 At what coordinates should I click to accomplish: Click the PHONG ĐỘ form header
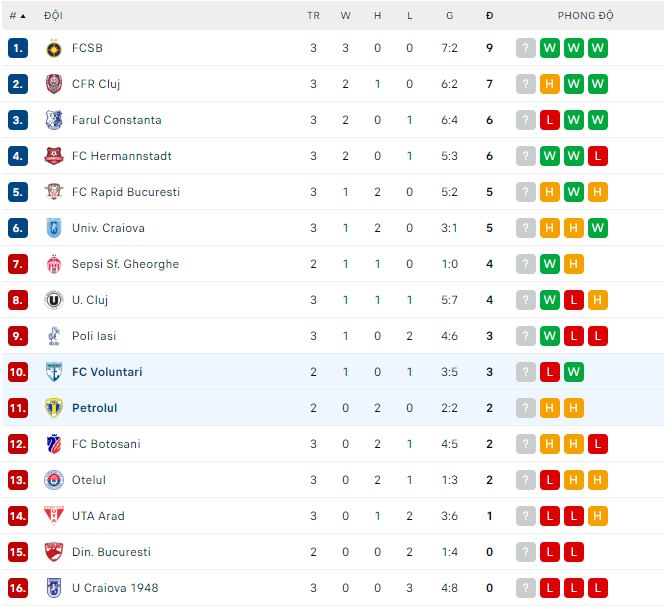click(586, 16)
